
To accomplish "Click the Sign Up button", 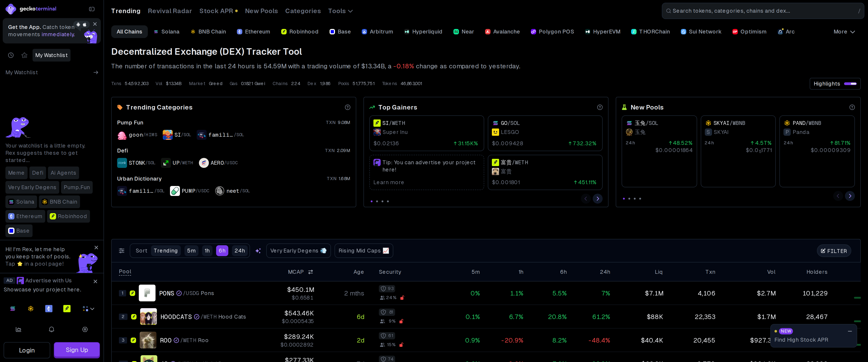I will pos(77,350).
